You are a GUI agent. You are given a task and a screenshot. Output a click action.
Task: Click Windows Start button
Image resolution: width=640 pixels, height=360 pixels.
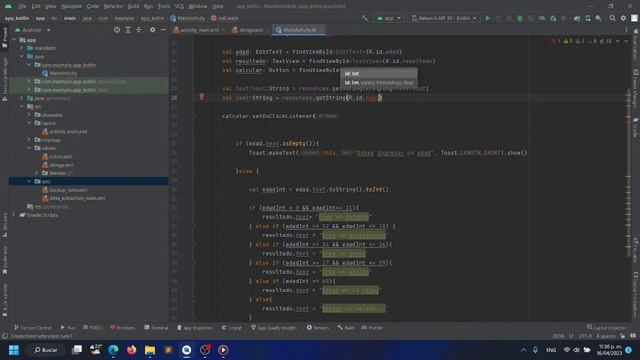(14, 350)
